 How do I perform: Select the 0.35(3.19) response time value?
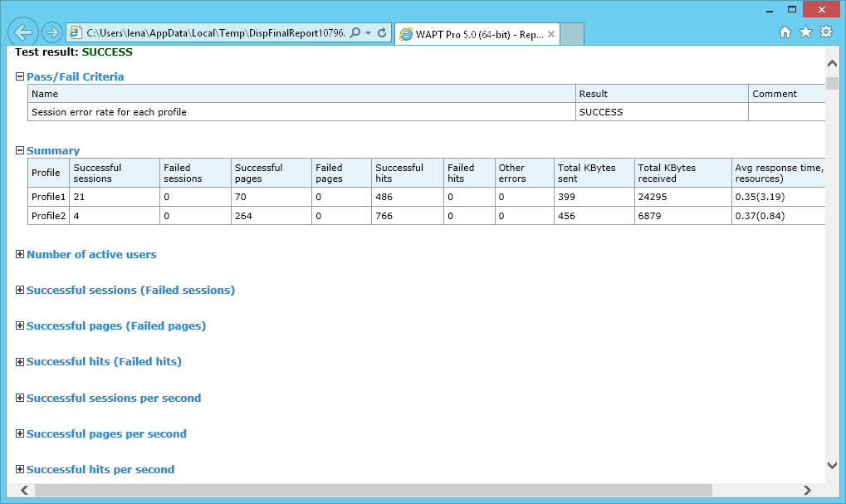pyautogui.click(x=760, y=197)
